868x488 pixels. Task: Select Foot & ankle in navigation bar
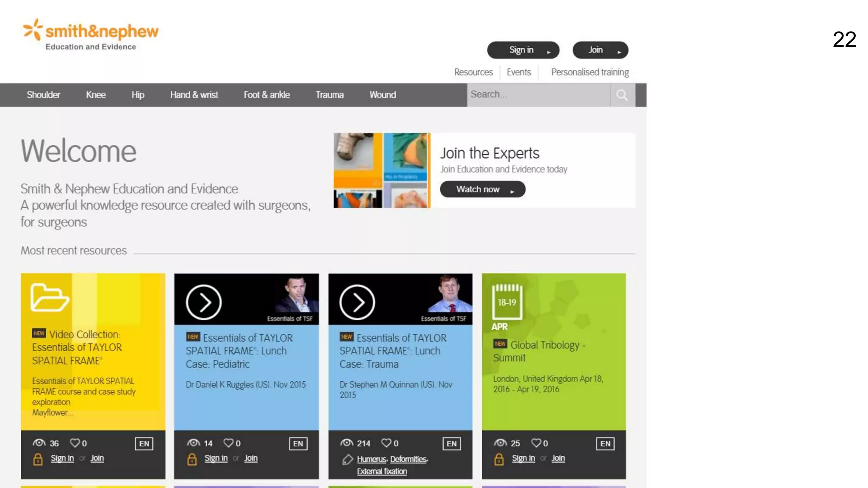pyautogui.click(x=267, y=95)
